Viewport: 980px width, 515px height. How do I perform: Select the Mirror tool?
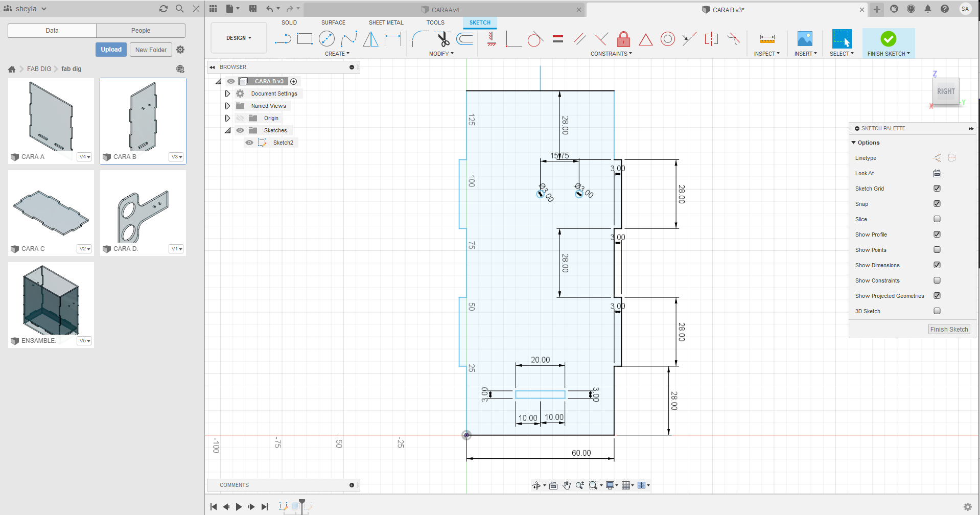pyautogui.click(x=370, y=39)
